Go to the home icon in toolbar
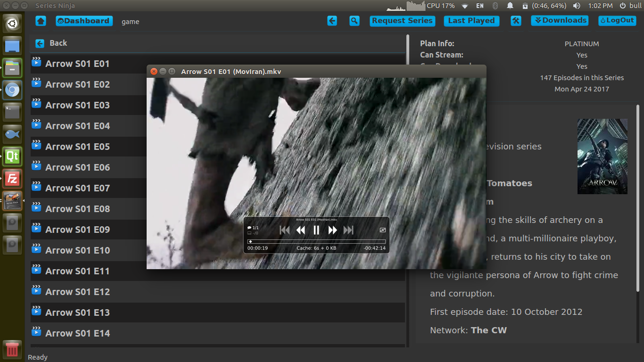 point(41,21)
